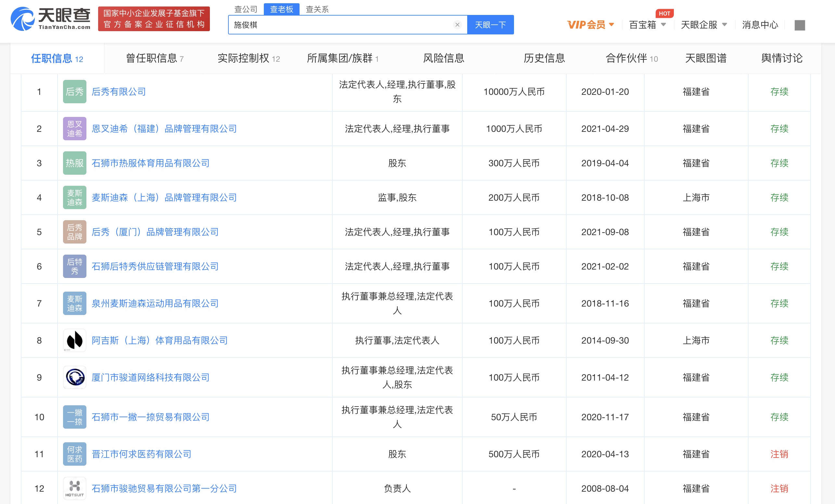Screen dimensions: 835x504
Task: Open the 实际控制权 tab
Action: tap(249, 58)
